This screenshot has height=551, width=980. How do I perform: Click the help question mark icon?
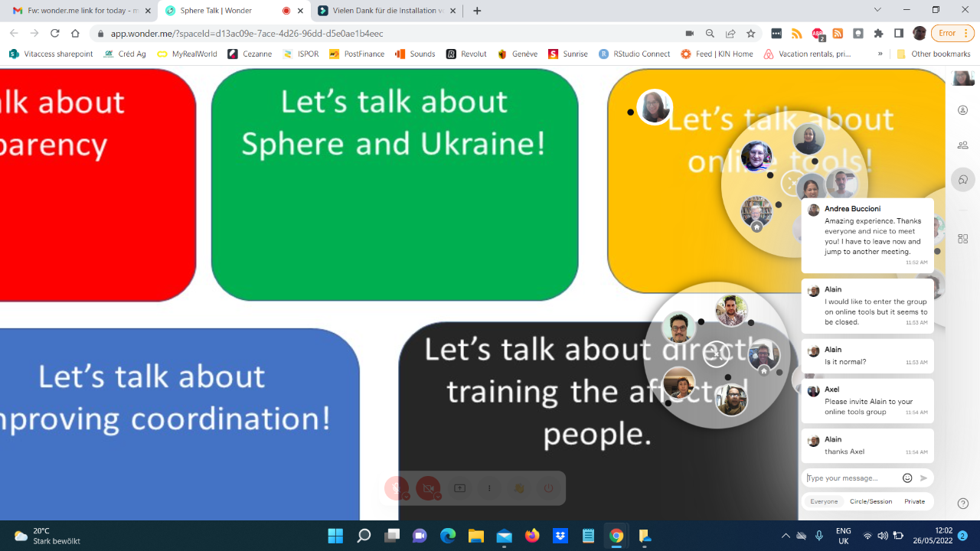tap(963, 504)
